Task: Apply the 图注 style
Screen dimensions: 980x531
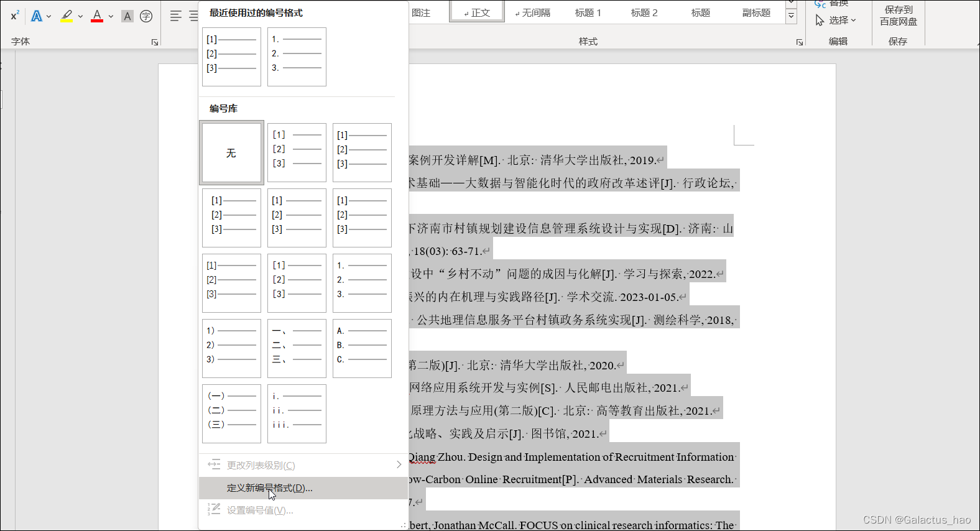Action: 421,12
